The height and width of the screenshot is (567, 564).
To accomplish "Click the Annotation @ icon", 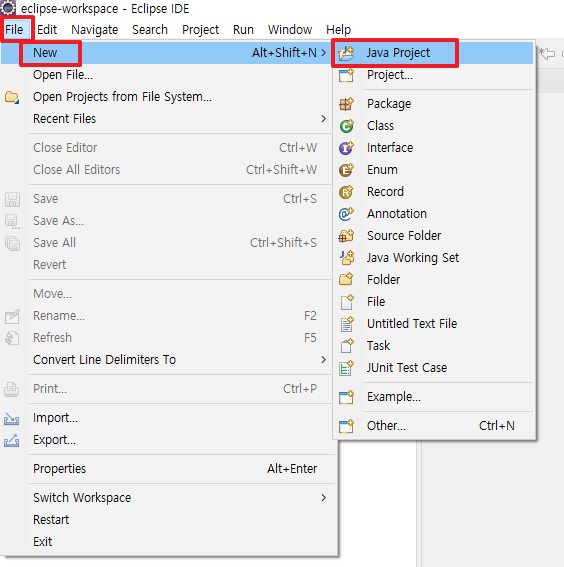I will tap(346, 214).
